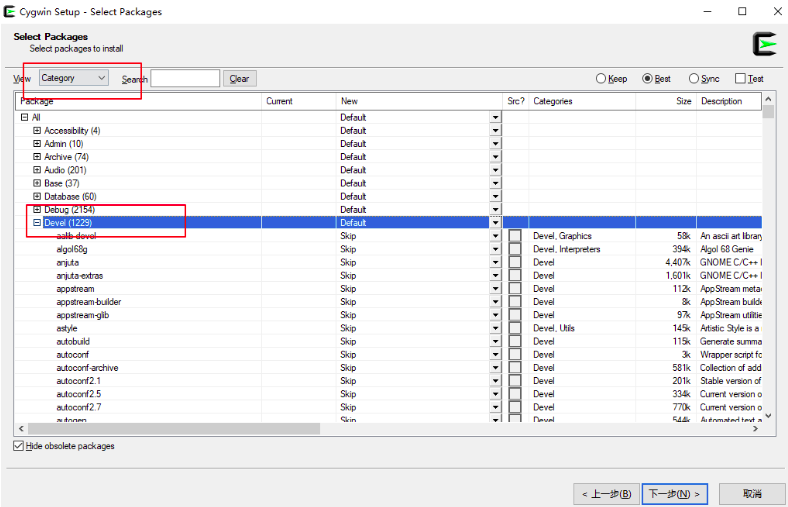Check the source box for appstream

click(515, 288)
